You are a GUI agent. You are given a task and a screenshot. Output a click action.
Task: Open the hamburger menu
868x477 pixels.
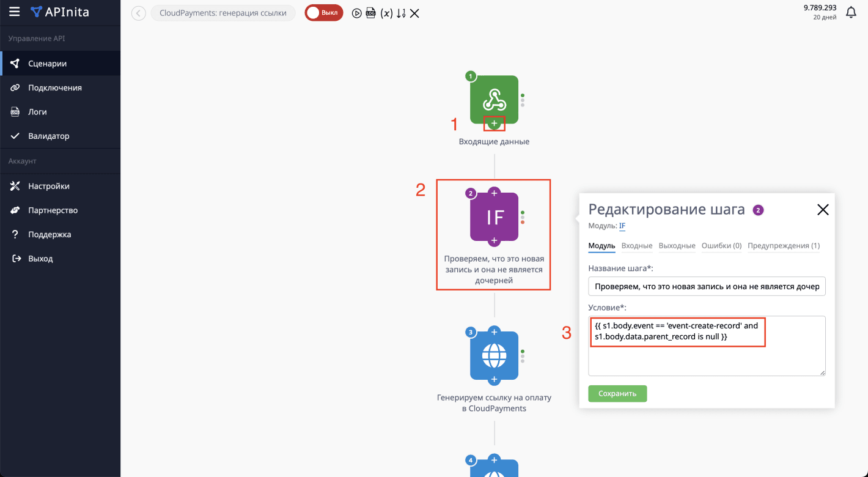[x=15, y=12]
